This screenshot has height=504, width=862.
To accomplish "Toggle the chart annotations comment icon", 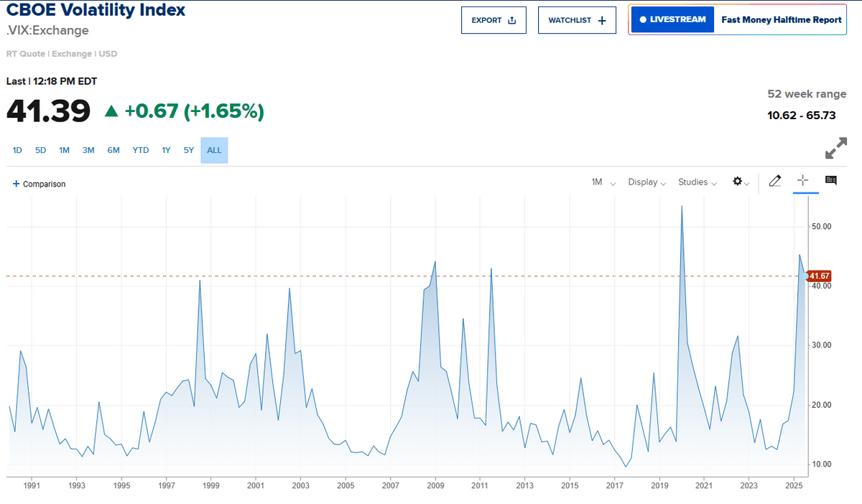I will click(831, 180).
